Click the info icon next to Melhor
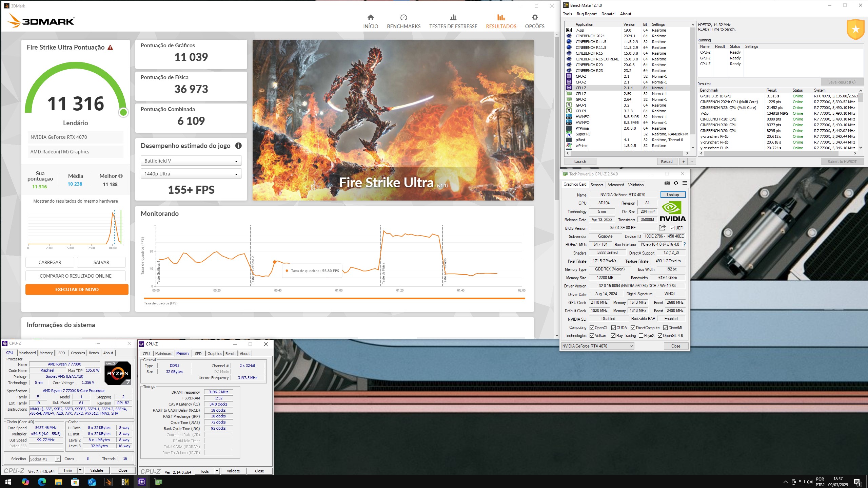 (x=120, y=176)
